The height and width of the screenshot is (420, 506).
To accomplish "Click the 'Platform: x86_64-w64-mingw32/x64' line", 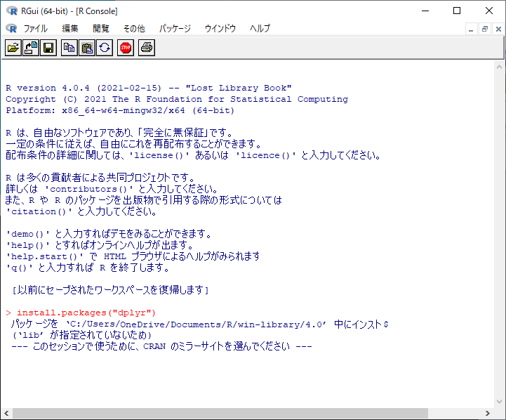I will click(x=120, y=110).
